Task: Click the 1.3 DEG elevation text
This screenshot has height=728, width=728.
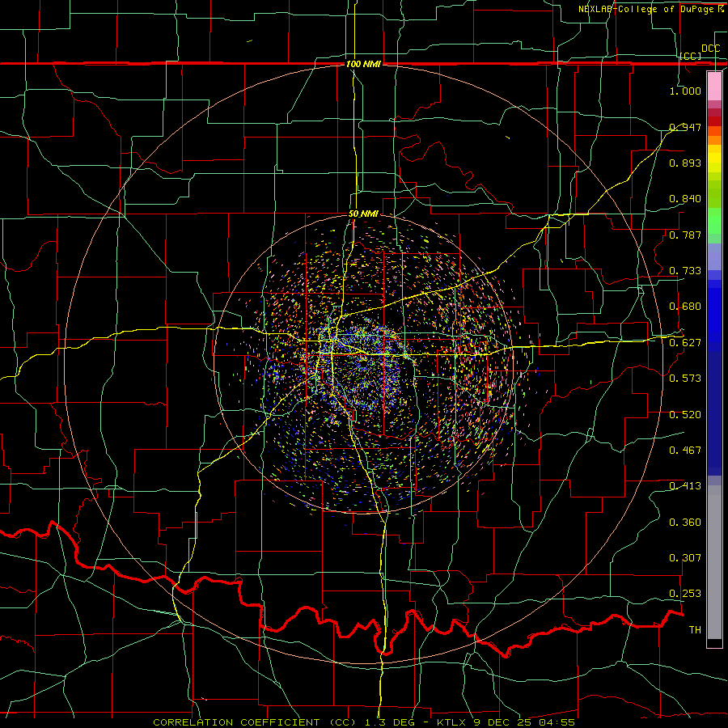Action: (388, 722)
